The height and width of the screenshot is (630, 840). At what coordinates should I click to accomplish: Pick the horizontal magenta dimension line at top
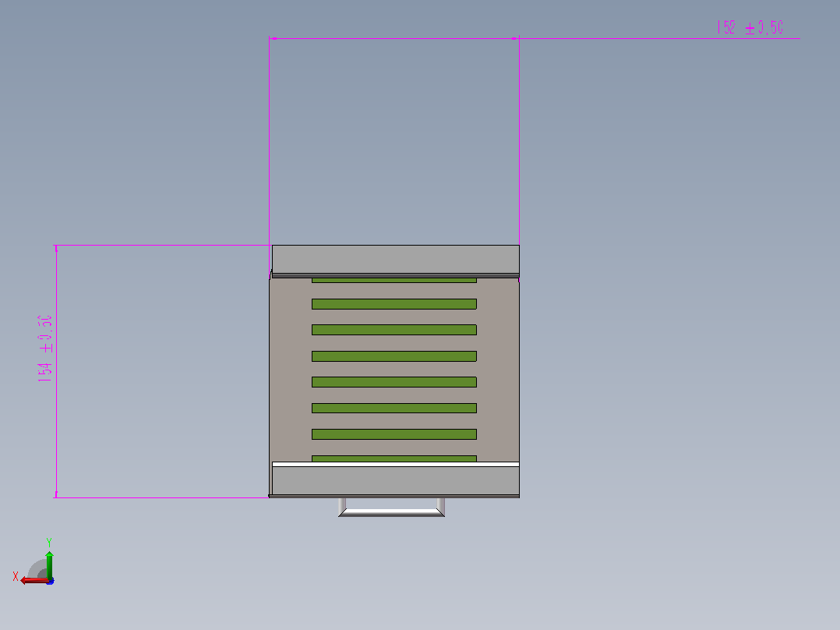[534, 39]
